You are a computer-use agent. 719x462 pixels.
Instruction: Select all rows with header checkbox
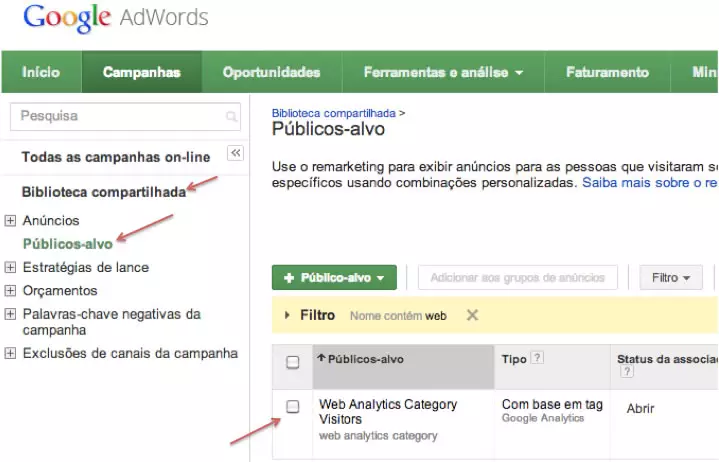click(292, 362)
